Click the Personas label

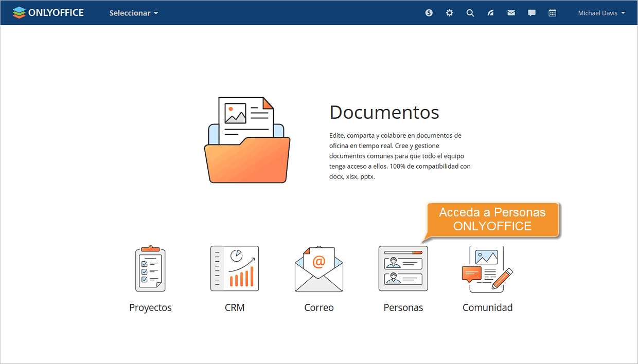click(x=403, y=307)
